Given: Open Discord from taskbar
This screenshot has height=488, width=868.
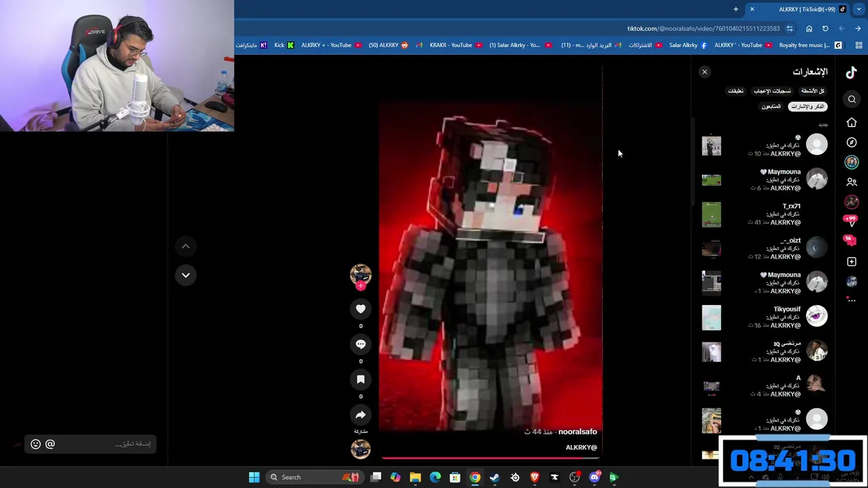Looking at the screenshot, I should (x=595, y=477).
